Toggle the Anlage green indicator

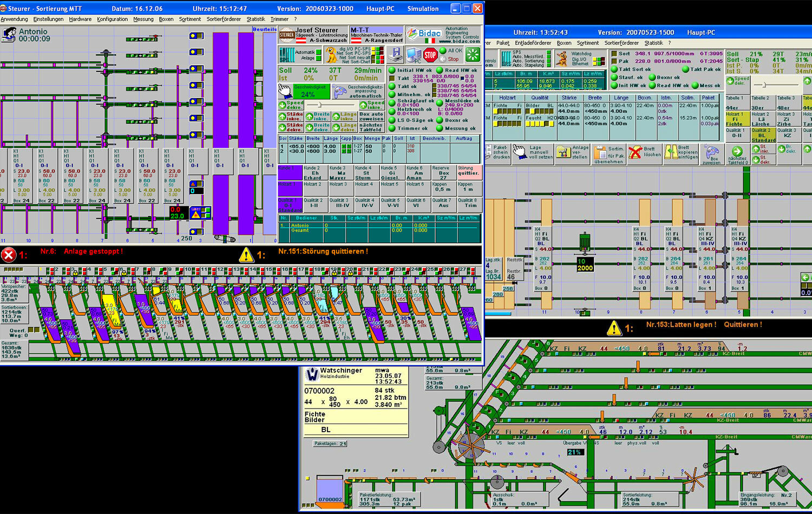(318, 58)
